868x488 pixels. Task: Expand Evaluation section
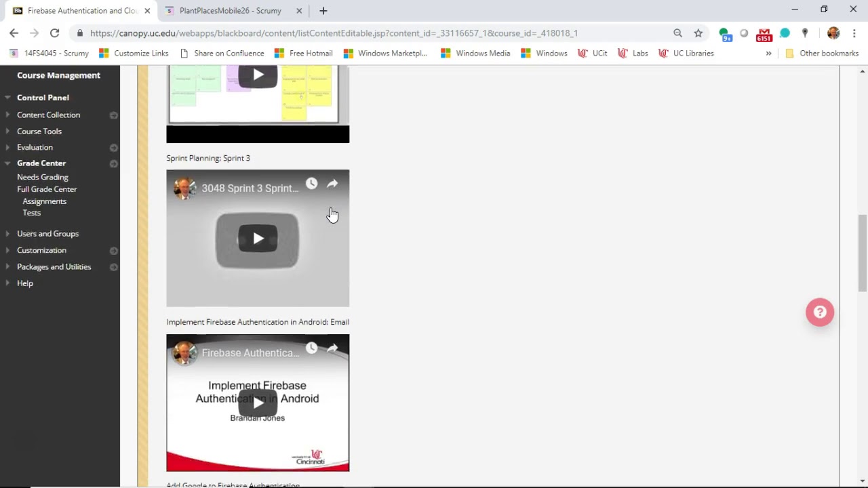tap(7, 147)
